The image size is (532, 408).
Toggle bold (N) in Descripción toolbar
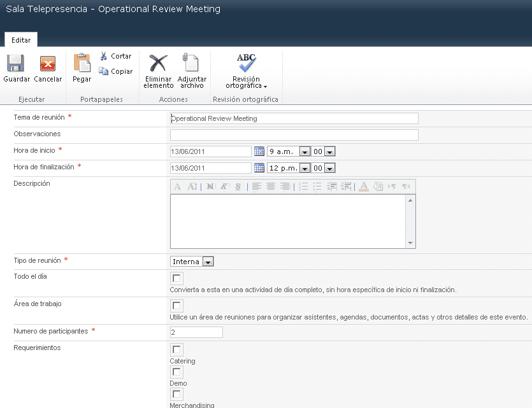[x=210, y=186]
